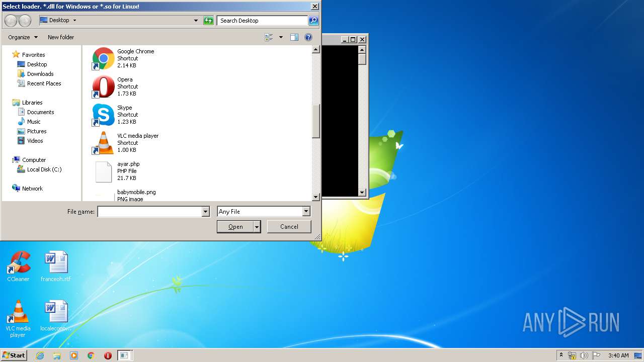Screen dimensions: 644x362
Task: Click the green refresh button beside the address bar
Action: [208, 21]
